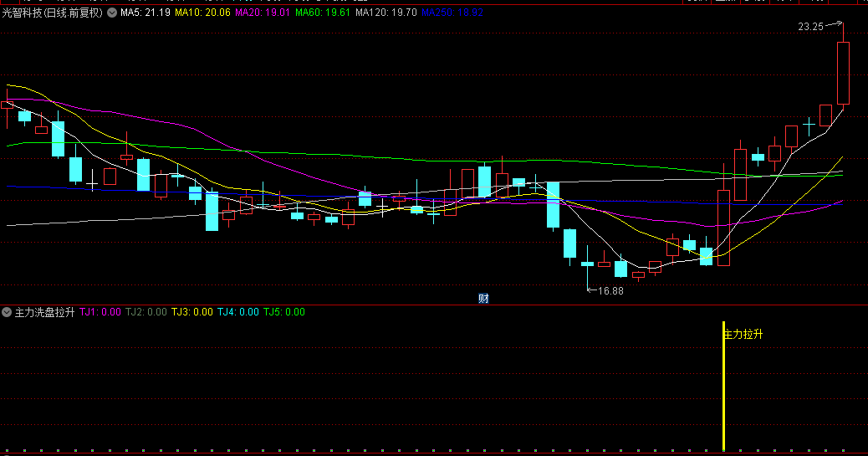Click the 16.88 low price label
Screen dimensions: 868x456
(x=610, y=291)
